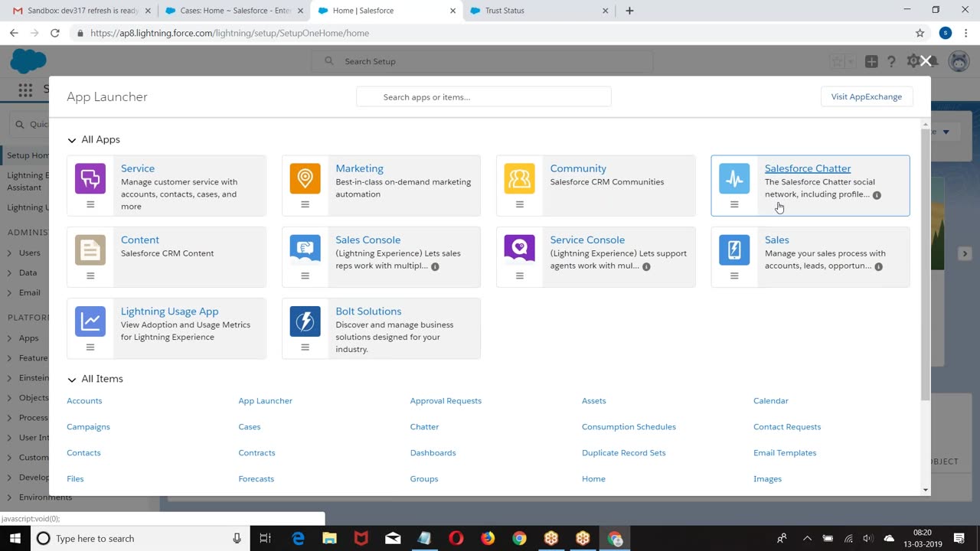Click the Windows Start button
The width and height of the screenshot is (980, 551).
(x=15, y=539)
